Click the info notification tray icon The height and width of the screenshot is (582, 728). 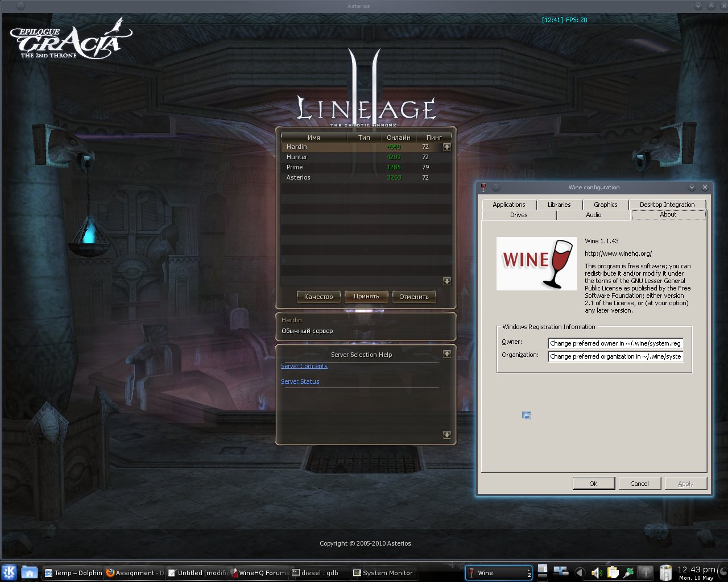[646, 572]
